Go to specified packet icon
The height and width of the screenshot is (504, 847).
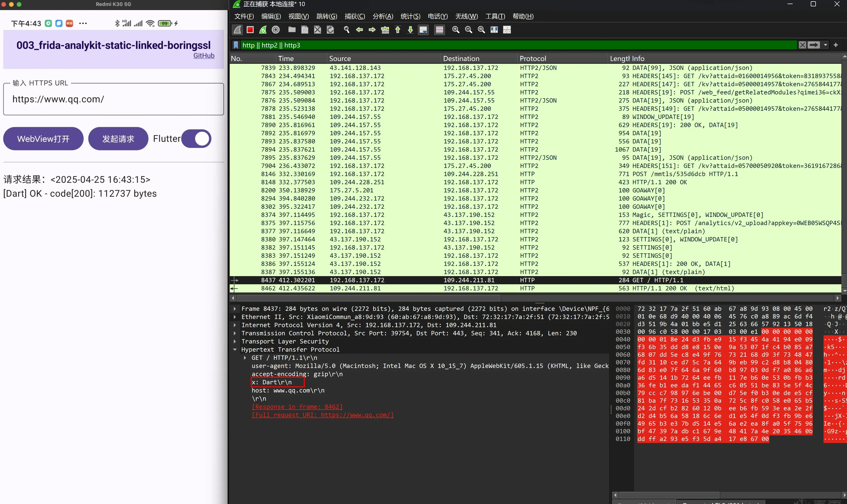[385, 30]
